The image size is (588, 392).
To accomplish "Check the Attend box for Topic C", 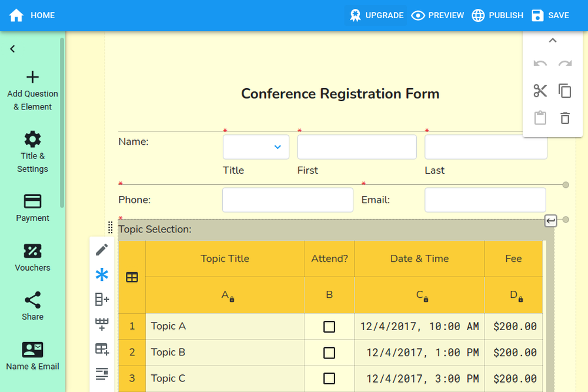I will 329,378.
